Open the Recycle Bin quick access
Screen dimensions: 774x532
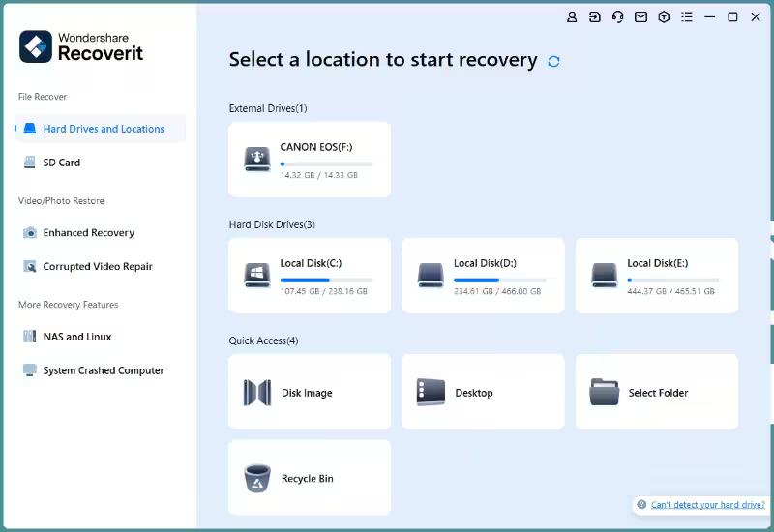click(x=310, y=478)
